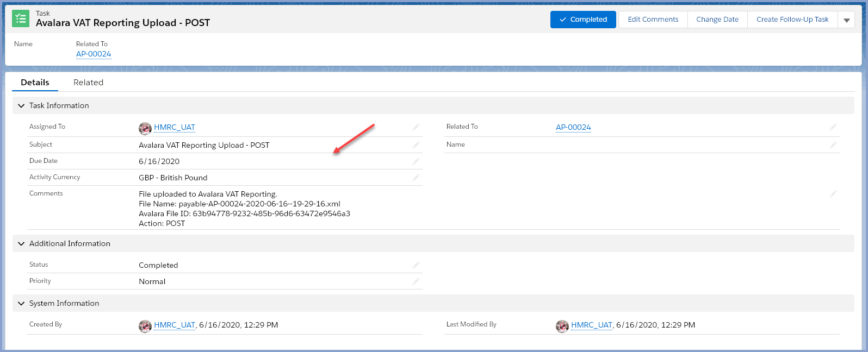Switch to the Related tab
This screenshot has height=352, width=868.
coord(88,83)
